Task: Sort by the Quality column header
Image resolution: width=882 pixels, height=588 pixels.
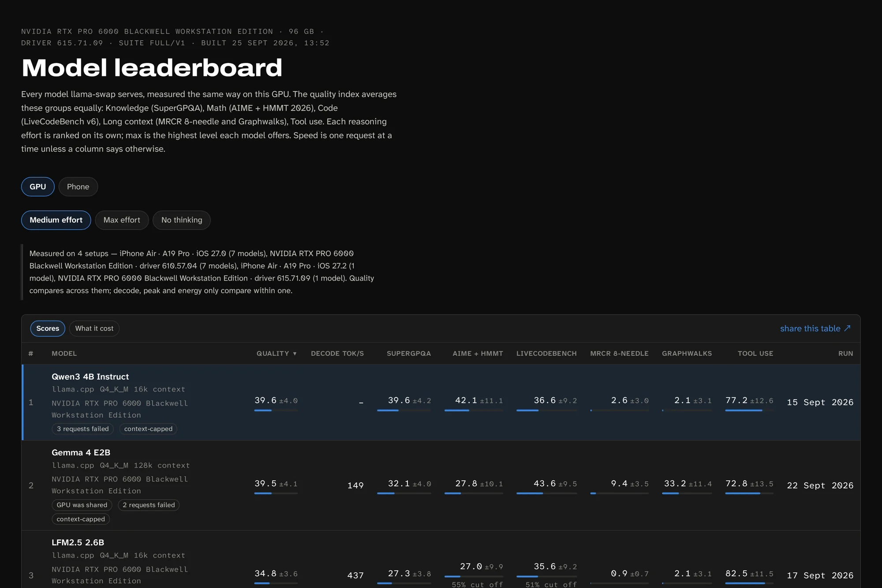Action: point(277,353)
